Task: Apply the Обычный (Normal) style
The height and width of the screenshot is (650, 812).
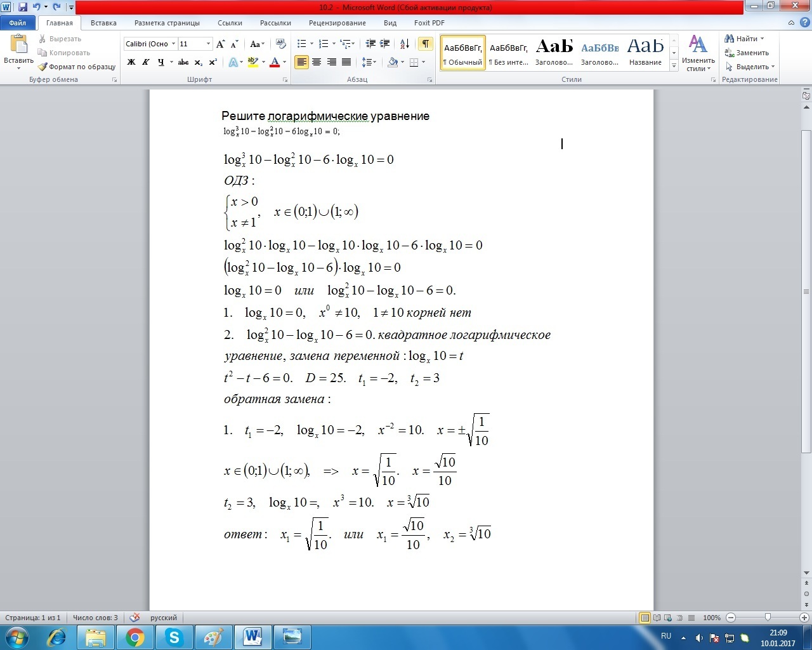Action: 463,53
